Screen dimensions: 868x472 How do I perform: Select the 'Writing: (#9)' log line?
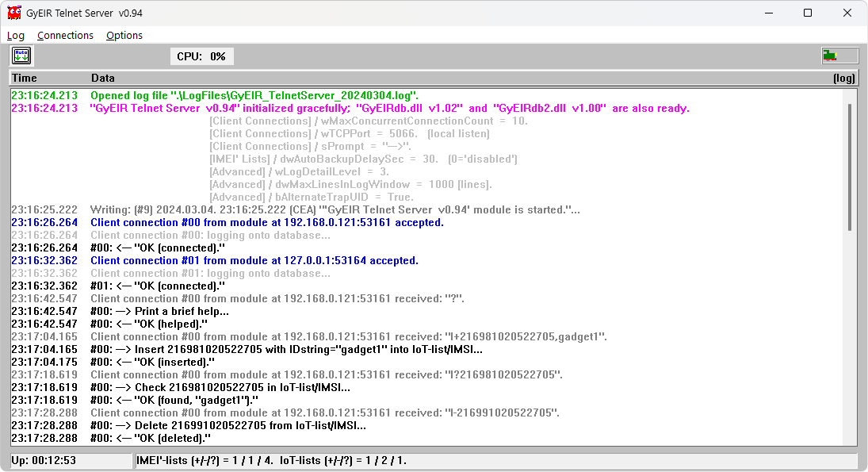pyautogui.click(x=335, y=210)
